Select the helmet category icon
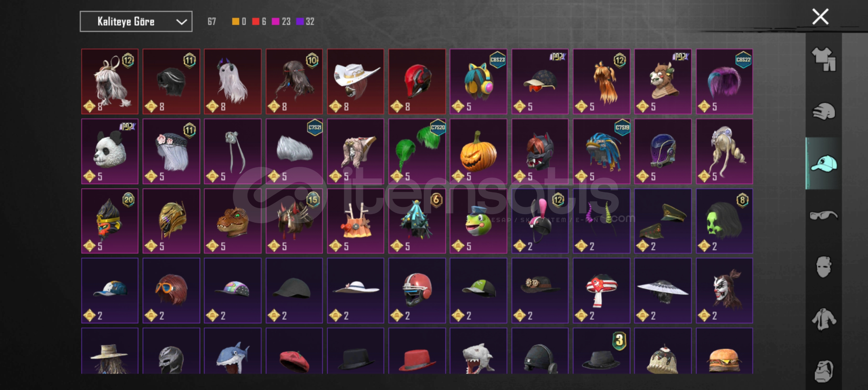Viewport: 868px width, 390px height. tap(824, 111)
